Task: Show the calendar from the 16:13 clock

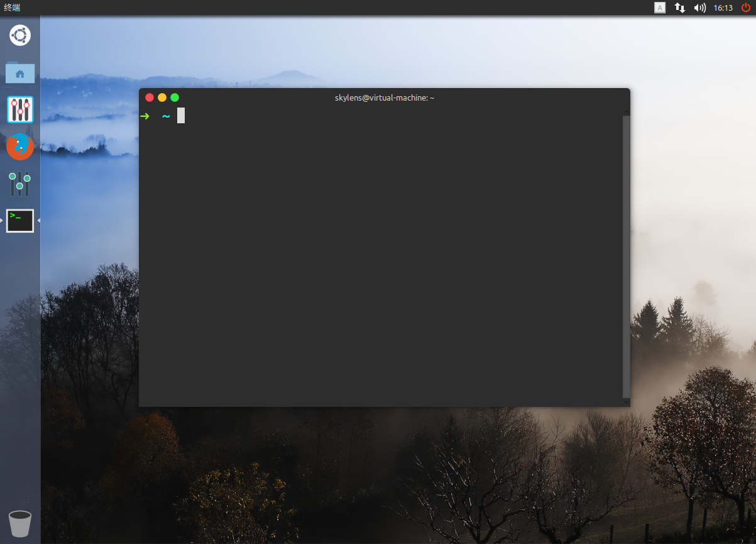Action: pos(723,8)
